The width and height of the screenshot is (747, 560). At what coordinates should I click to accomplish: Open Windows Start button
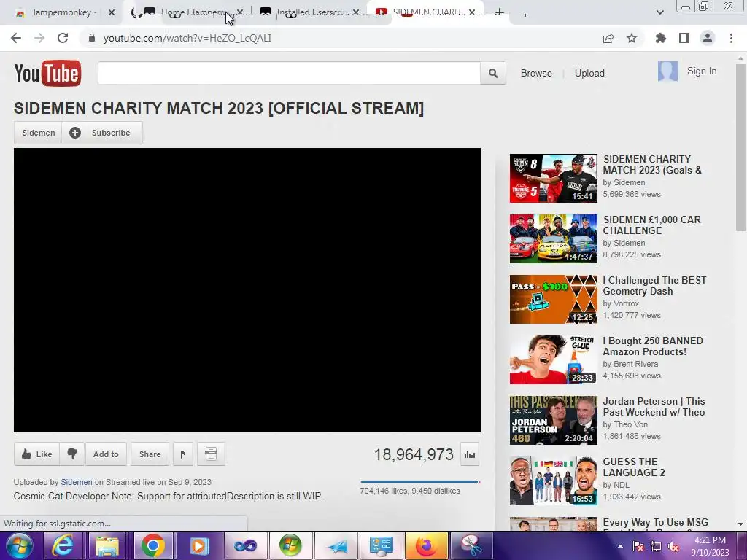[20, 545]
